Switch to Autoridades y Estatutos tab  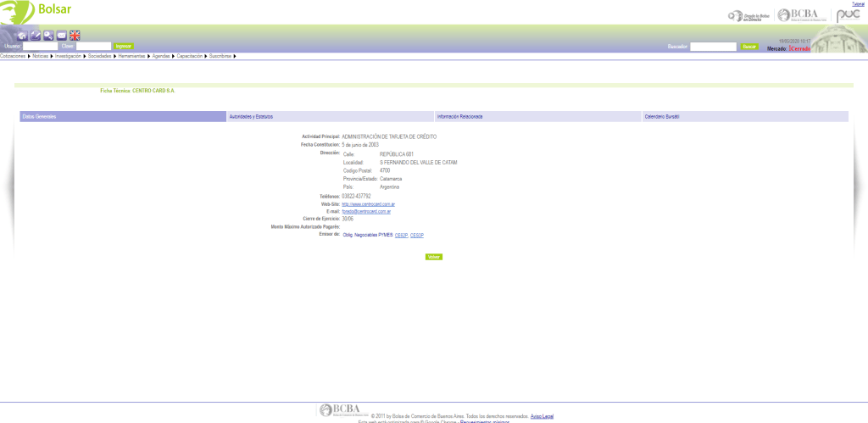pos(331,117)
